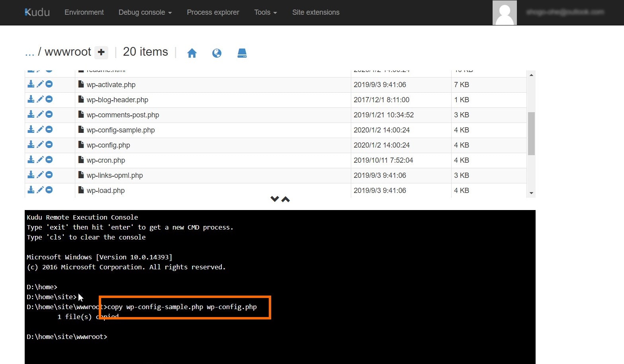Open the Debug console dropdown
This screenshot has height=364, width=624.
(x=145, y=12)
